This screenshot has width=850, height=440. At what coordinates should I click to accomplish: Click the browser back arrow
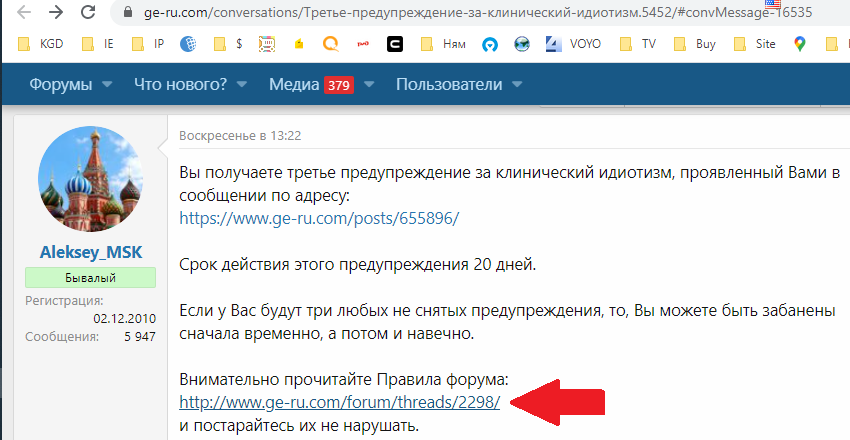(x=18, y=13)
